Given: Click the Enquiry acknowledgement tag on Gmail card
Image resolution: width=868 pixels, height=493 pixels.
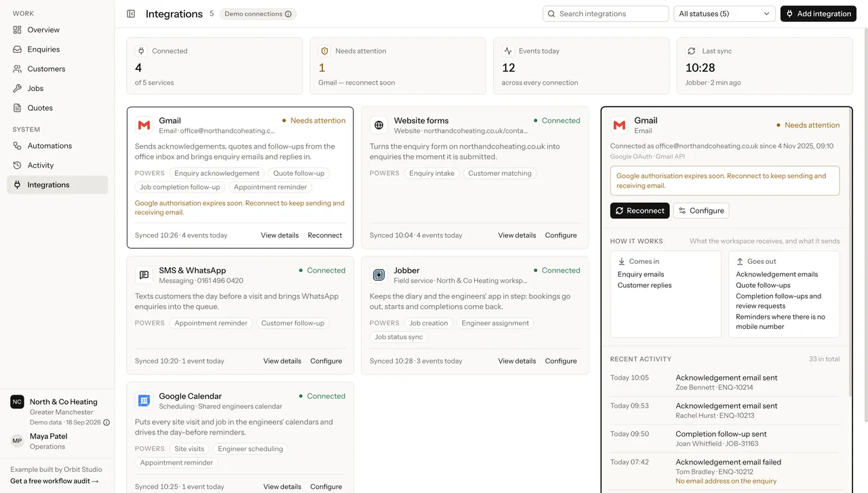Looking at the screenshot, I should (x=217, y=174).
